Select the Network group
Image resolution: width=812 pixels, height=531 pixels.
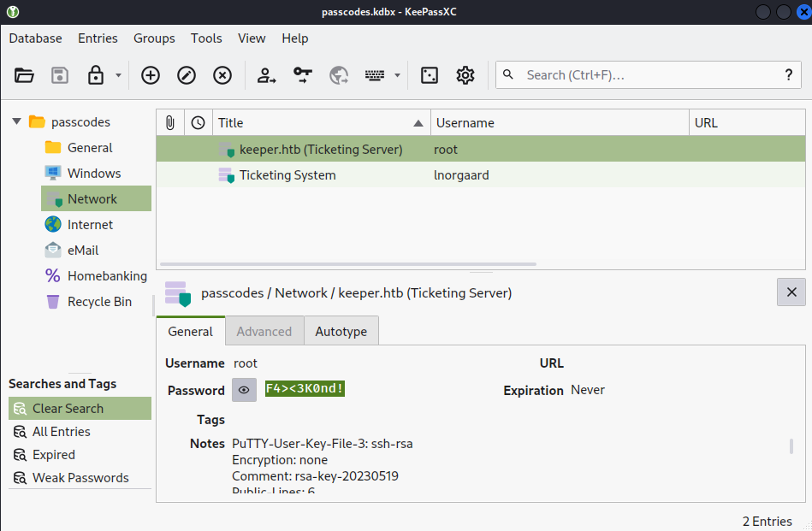97,198
